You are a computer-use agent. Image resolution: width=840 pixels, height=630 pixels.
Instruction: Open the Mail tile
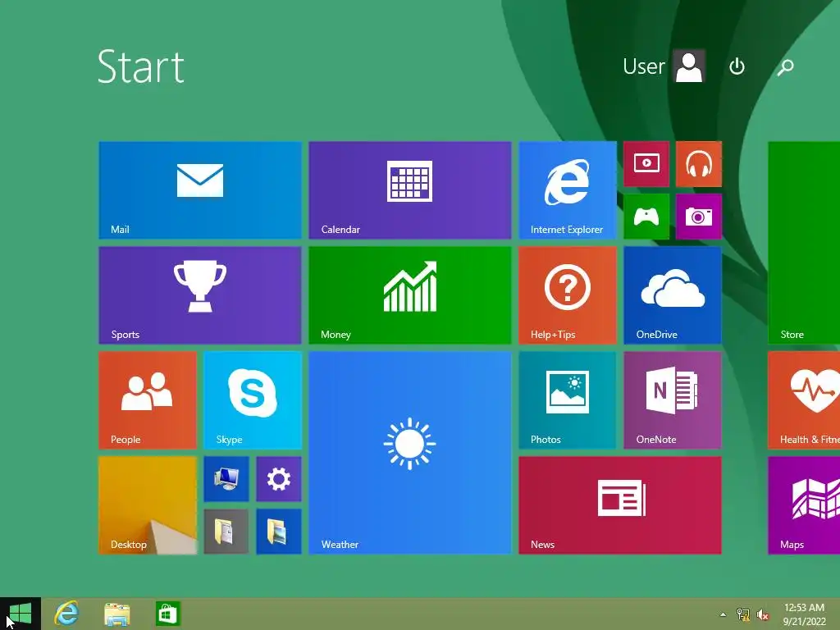(x=200, y=190)
